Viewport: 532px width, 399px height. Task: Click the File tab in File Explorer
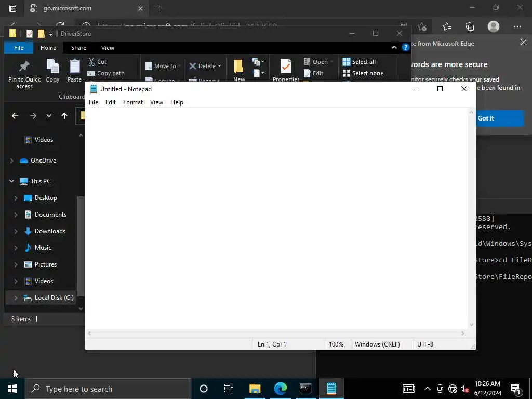[19, 48]
